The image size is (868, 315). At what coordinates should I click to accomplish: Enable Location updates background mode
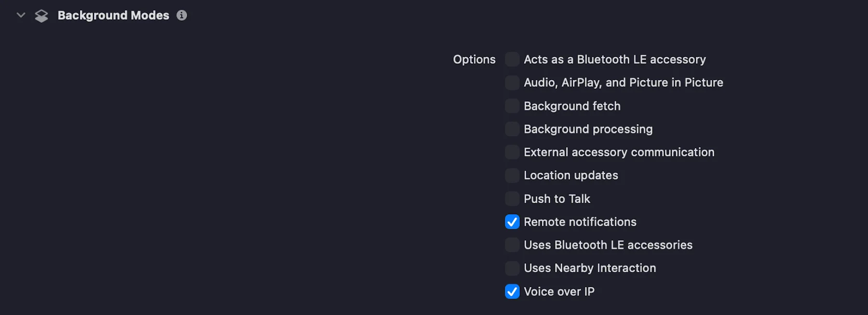[x=512, y=175]
